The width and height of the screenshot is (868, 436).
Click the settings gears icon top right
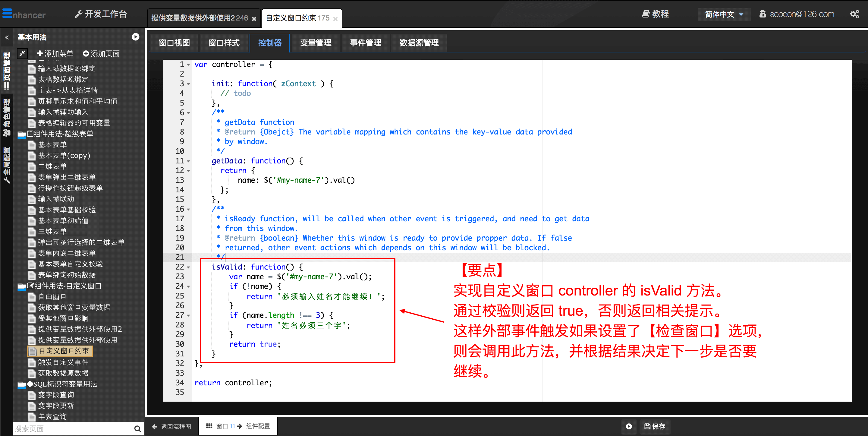coord(854,14)
